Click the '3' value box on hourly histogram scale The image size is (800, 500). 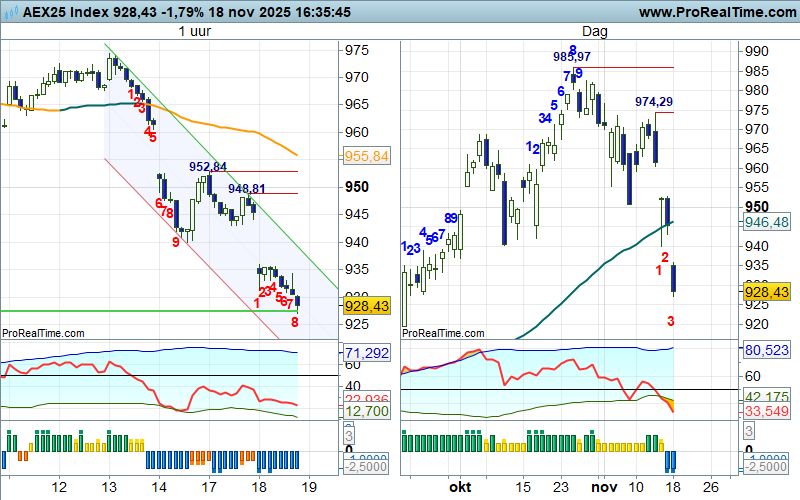349,436
